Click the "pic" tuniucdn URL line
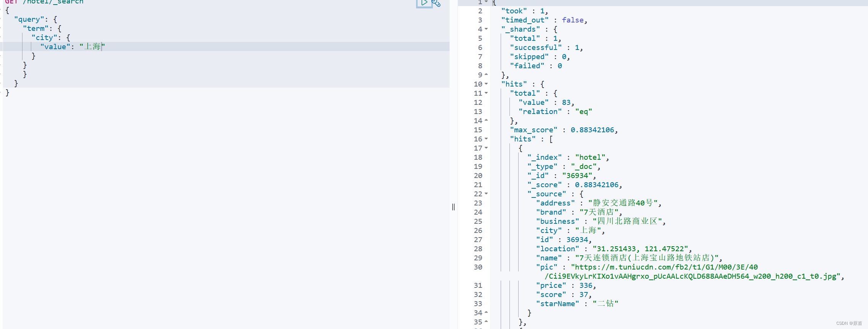The width and height of the screenshot is (868, 329). 647,267
